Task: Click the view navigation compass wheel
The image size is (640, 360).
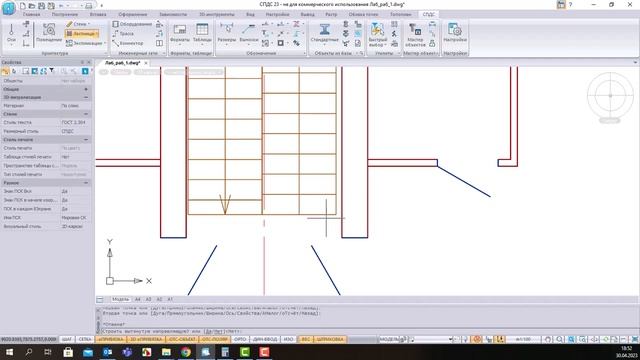Action: click(x=610, y=96)
